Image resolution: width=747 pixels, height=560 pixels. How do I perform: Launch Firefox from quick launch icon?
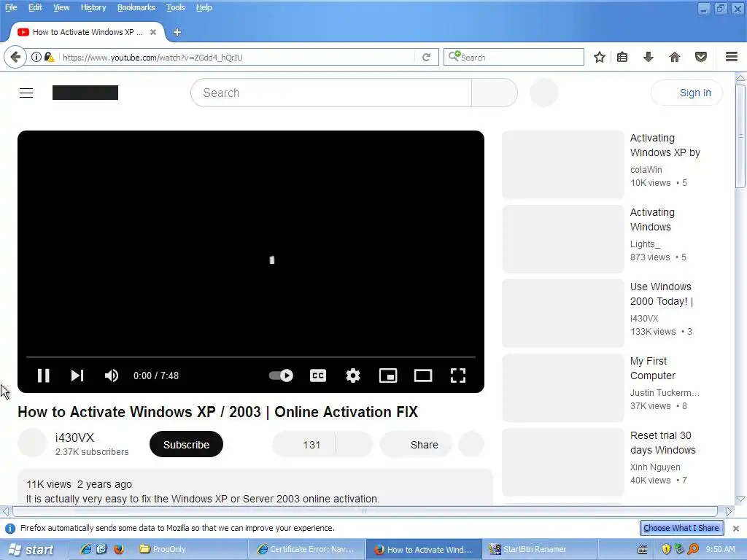(119, 549)
